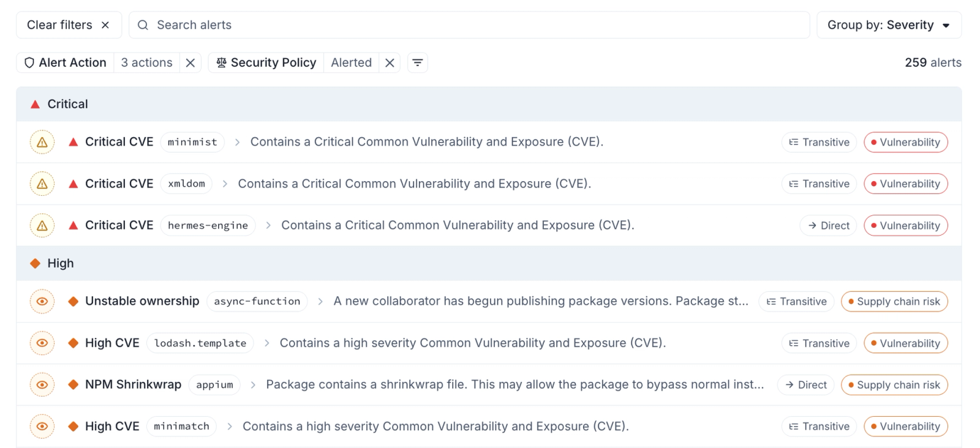Click the 3 actions filter value
Screen dimensions: 980x448
147,62
